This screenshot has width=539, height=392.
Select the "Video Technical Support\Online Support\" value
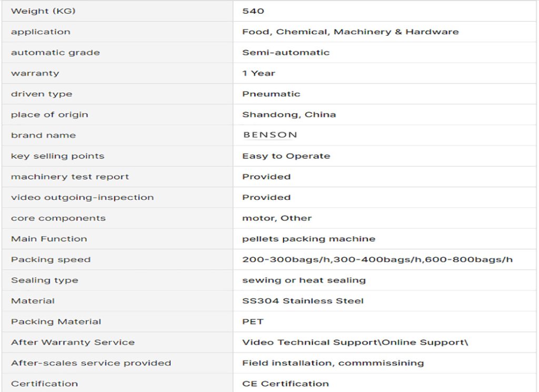pos(355,343)
